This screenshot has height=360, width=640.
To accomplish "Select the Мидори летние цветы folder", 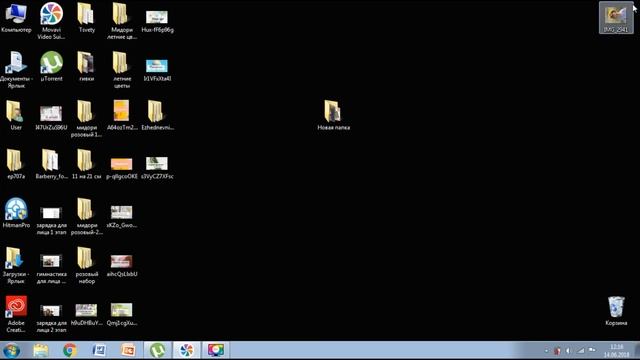I will tap(122, 20).
